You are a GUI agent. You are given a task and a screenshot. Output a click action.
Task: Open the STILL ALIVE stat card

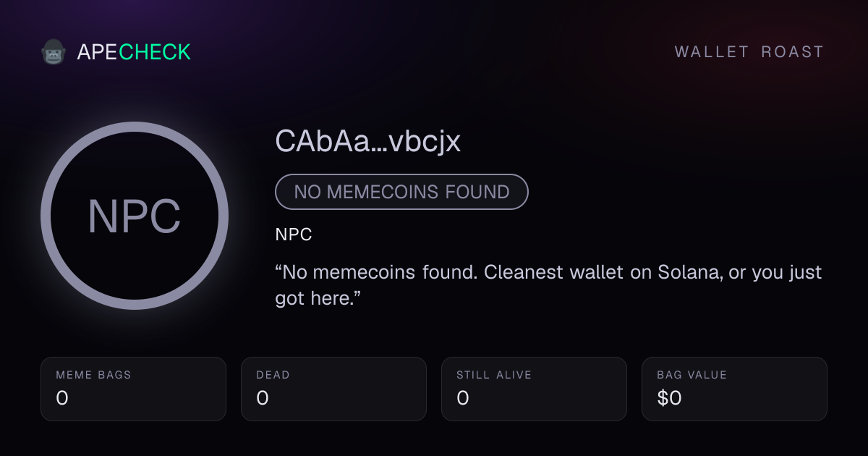point(534,389)
